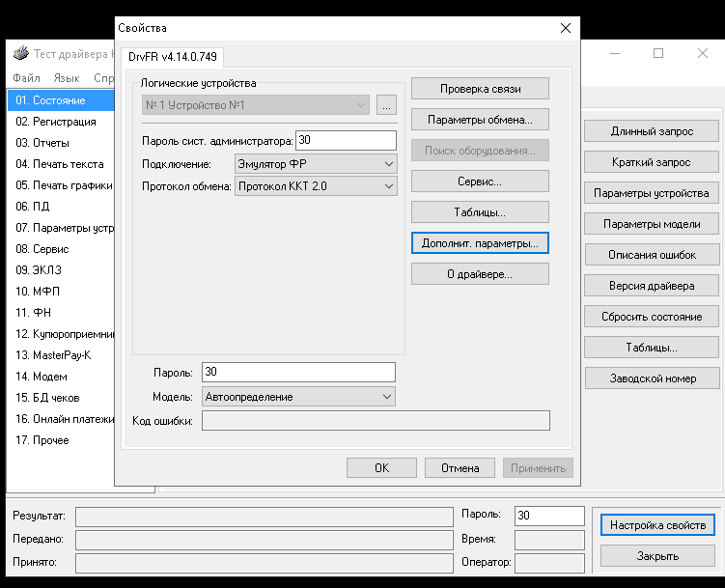The width and height of the screenshot is (725, 588).
Task: Click the Отмена button
Action: tap(460, 468)
